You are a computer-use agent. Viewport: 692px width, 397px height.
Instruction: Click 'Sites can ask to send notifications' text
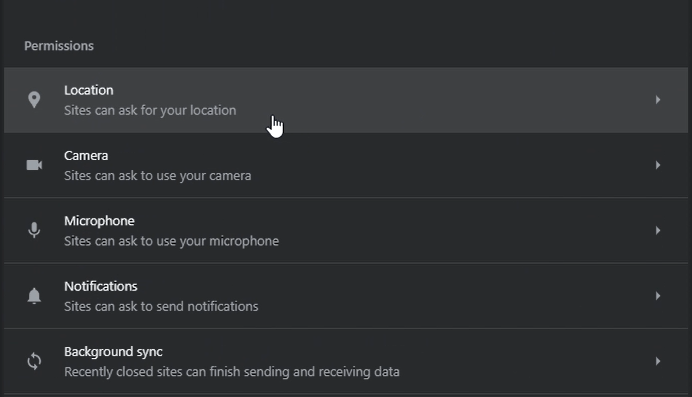161,306
